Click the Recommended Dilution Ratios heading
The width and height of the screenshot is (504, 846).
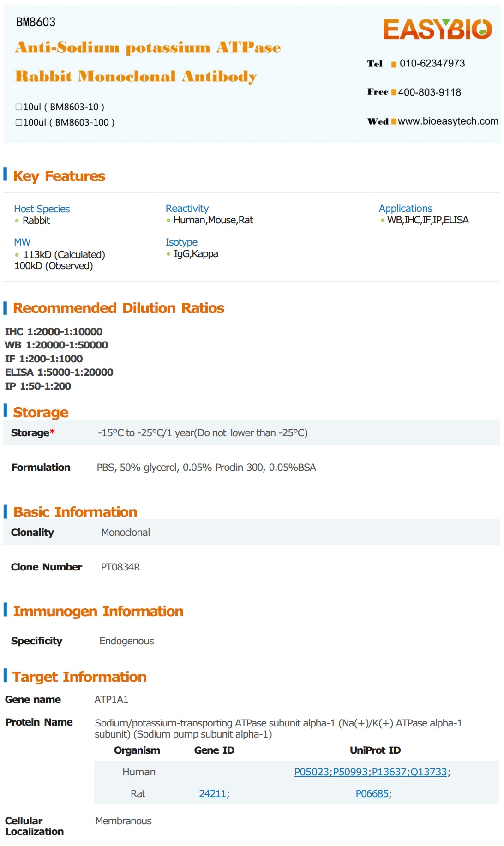pyautogui.click(x=119, y=308)
